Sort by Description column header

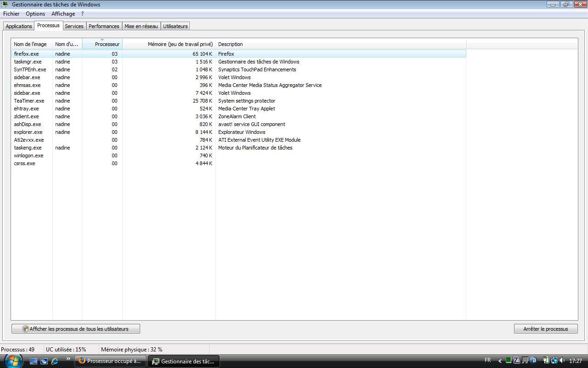341,44
